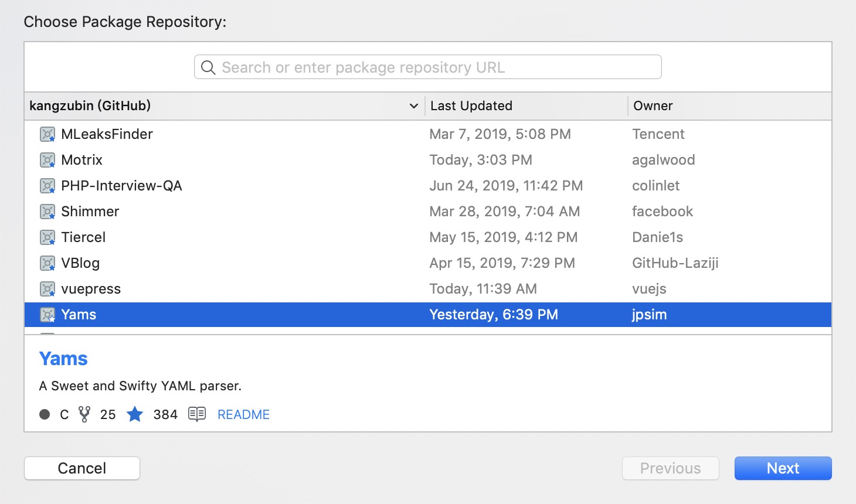Click the Jun 24, 2019, 11:42 PM date

[506, 186]
